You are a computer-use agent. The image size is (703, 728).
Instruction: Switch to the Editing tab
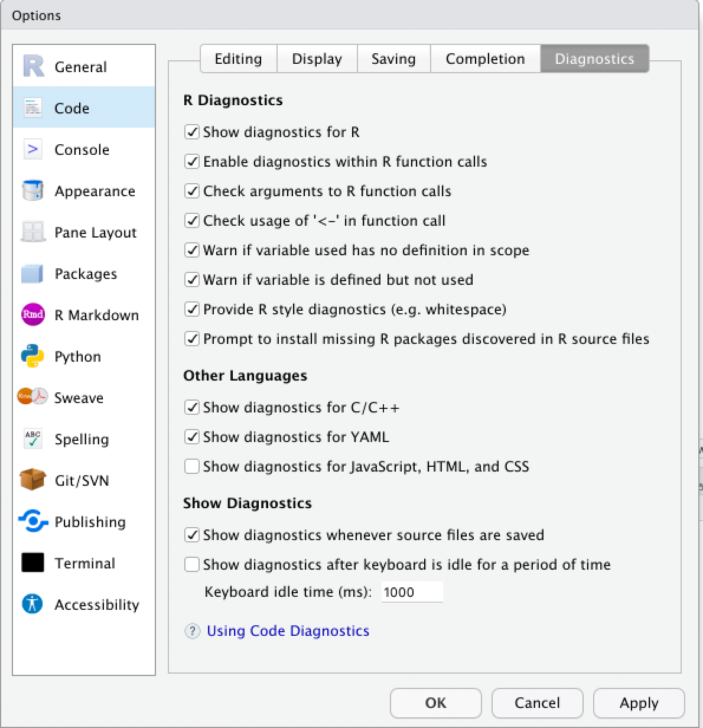tap(238, 59)
